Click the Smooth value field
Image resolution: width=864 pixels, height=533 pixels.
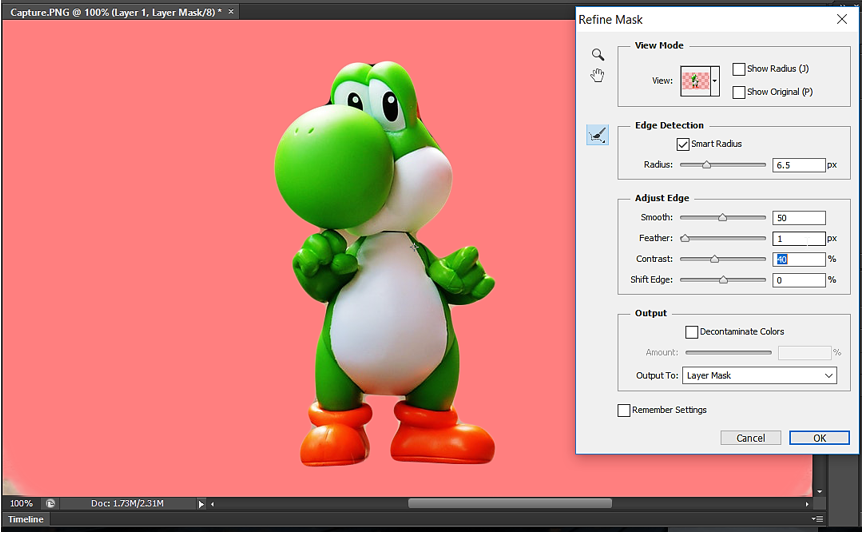[798, 218]
